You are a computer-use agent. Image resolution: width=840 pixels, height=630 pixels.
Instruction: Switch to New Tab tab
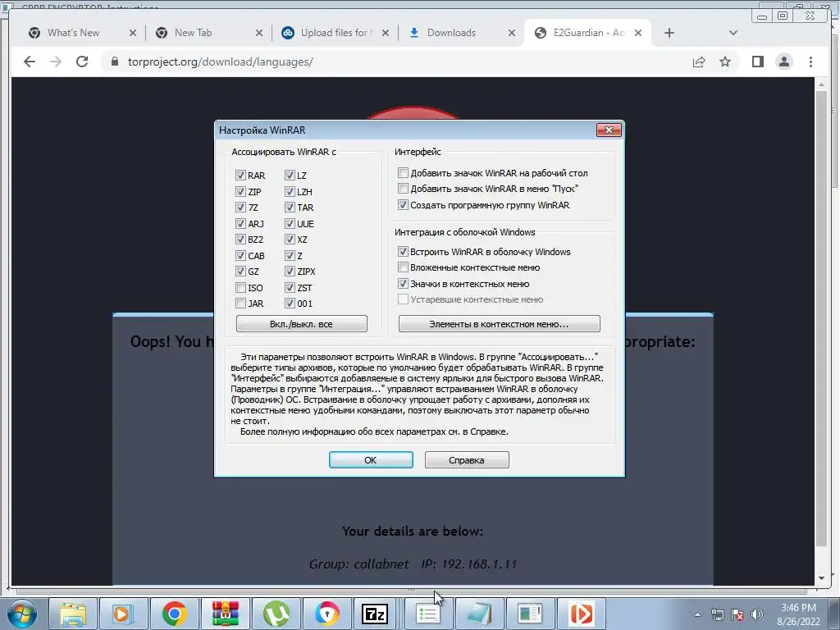tap(193, 33)
